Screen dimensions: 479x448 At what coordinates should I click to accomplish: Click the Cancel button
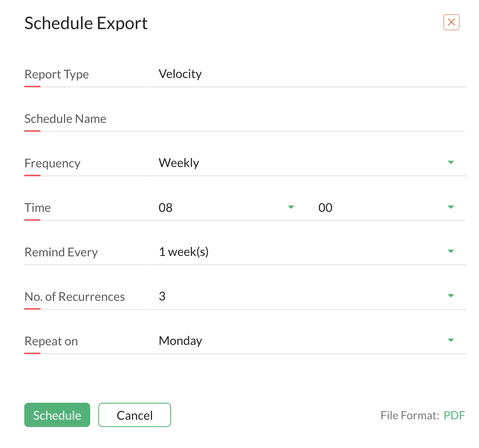point(134,415)
